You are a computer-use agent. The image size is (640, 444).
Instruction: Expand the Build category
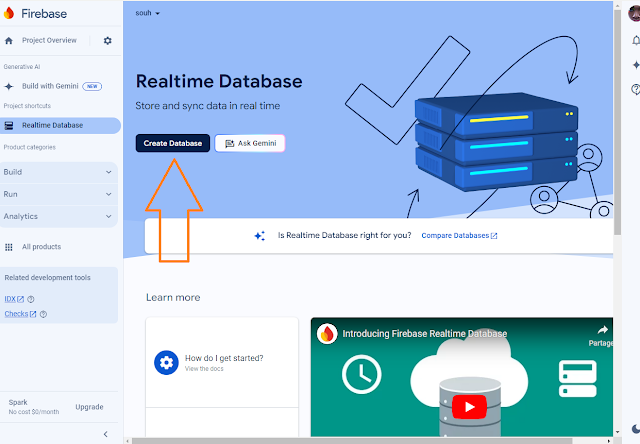[58, 172]
